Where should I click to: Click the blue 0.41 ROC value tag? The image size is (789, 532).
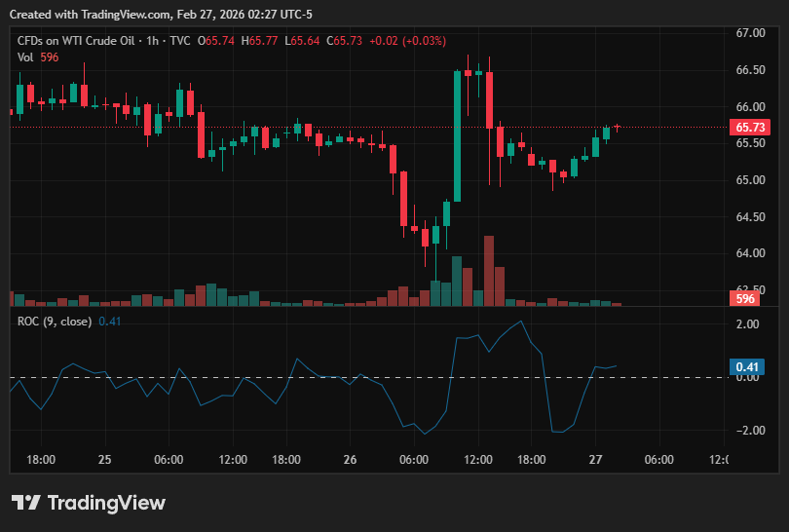click(747, 366)
